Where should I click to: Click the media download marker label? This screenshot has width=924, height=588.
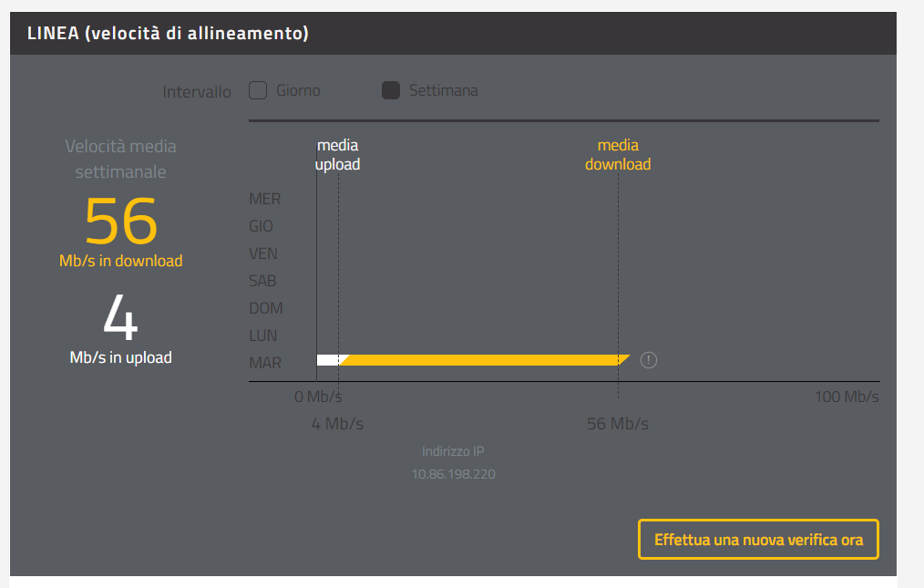[x=618, y=155]
